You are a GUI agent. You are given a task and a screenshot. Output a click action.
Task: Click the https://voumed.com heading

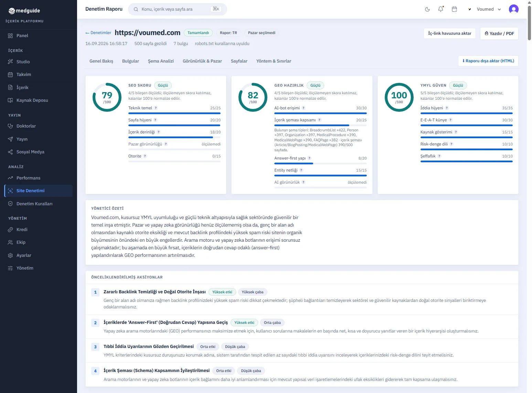pyautogui.click(x=148, y=33)
